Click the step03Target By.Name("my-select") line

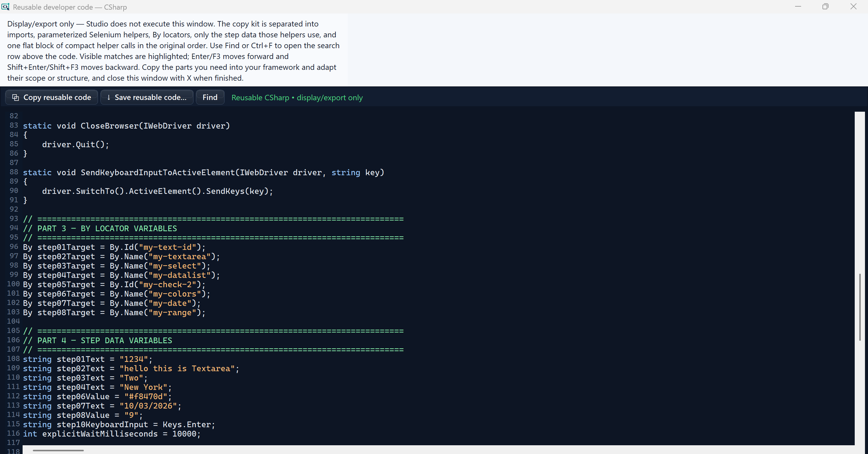pos(117,266)
